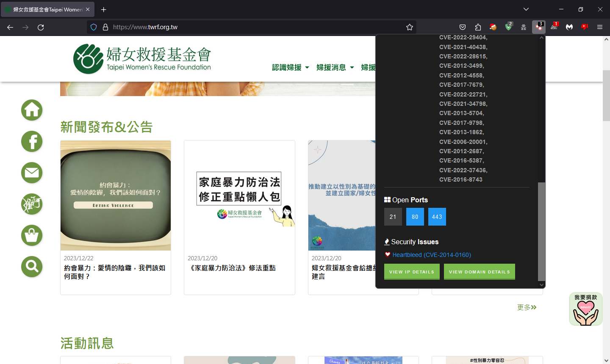The width and height of the screenshot is (610, 364).
Task: Select open port 21
Action: [393, 217]
